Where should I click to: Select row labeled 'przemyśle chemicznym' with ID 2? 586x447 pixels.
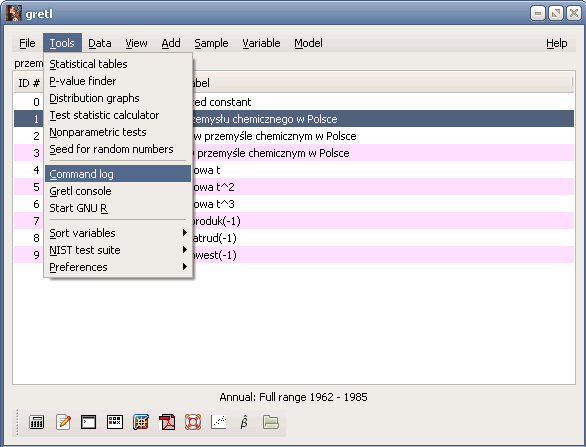[294, 136]
